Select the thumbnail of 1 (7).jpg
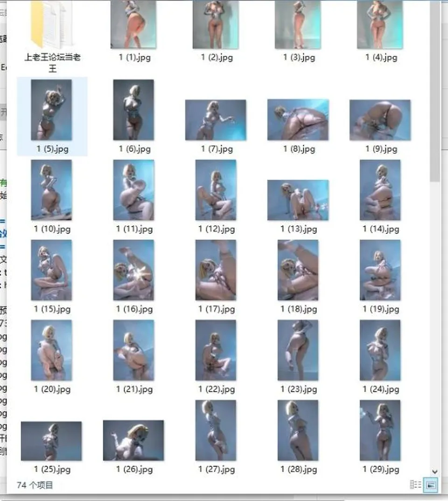 [x=216, y=120]
